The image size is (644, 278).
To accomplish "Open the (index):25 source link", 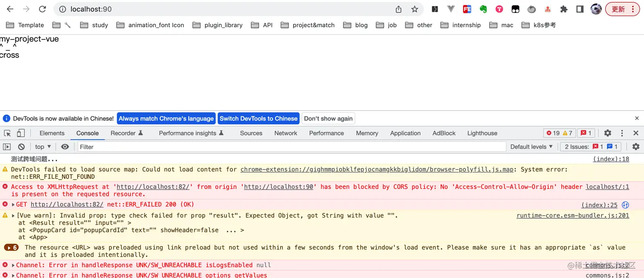I will pyautogui.click(x=599, y=205).
